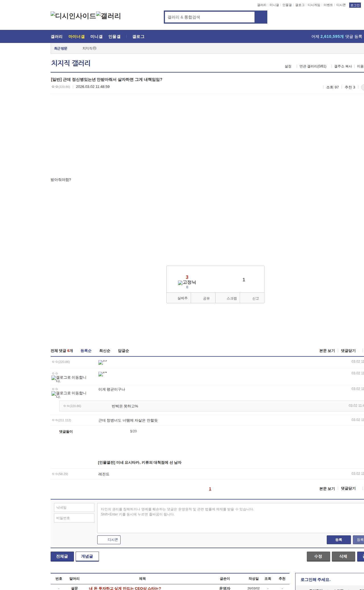
Task: Click the second comment's dccon image
Action: click(x=101, y=374)
